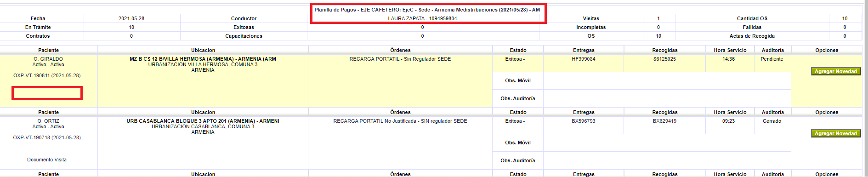
Task: Click the En Trámite summary label
Action: click(x=38, y=27)
